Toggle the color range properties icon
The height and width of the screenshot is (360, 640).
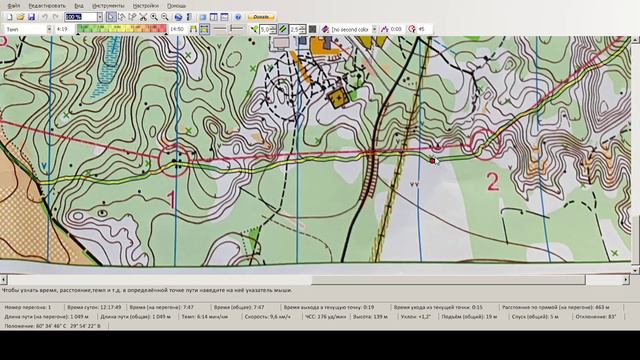(204, 29)
